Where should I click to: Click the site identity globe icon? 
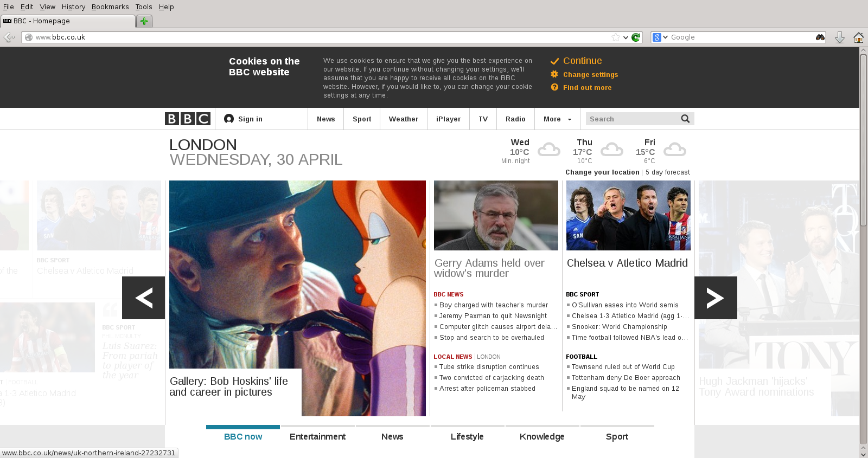point(29,37)
